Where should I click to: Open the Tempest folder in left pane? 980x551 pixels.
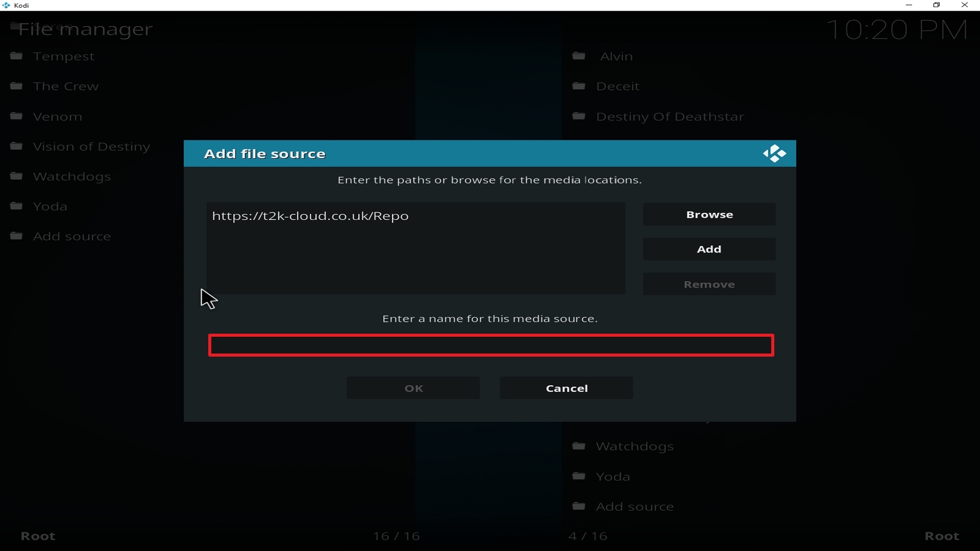pos(64,56)
